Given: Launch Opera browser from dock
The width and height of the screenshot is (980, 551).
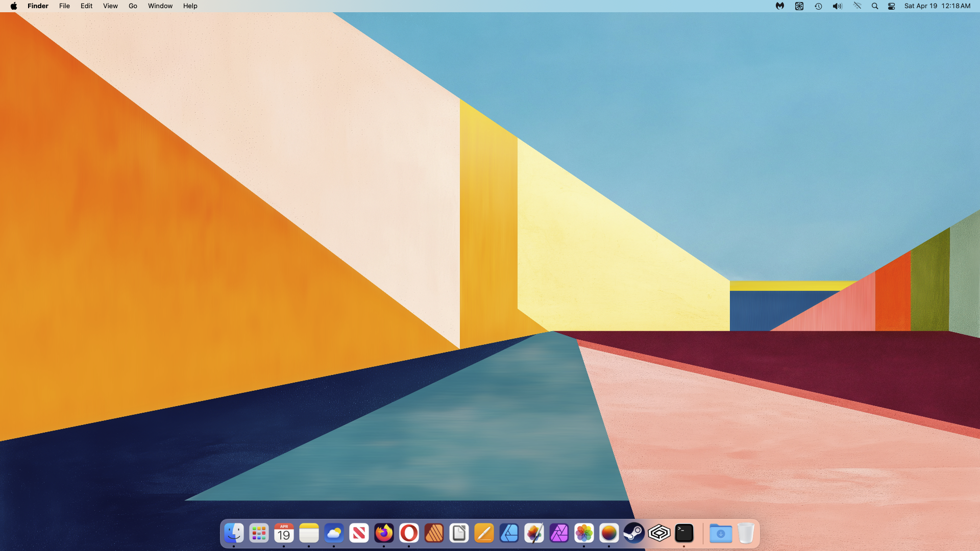Looking at the screenshot, I should [x=409, y=533].
